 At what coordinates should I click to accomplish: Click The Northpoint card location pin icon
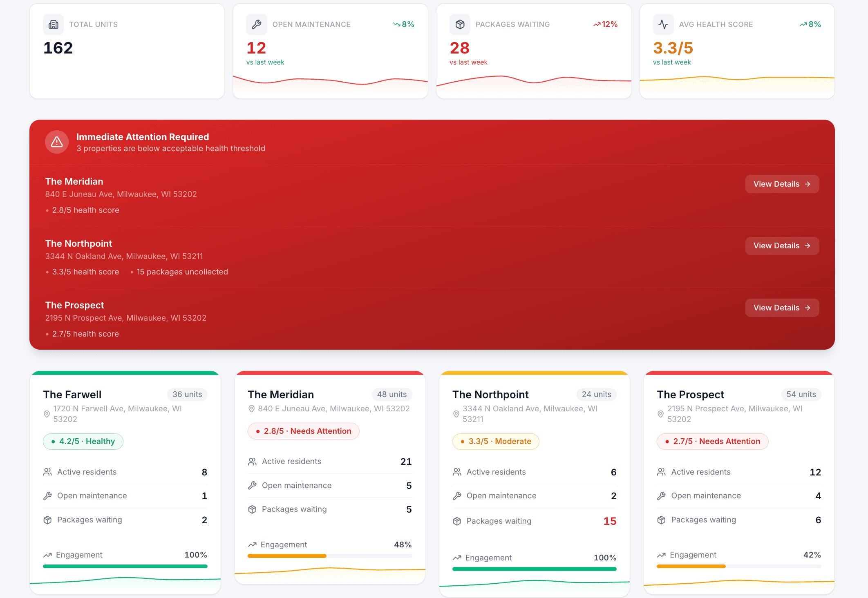456,414
